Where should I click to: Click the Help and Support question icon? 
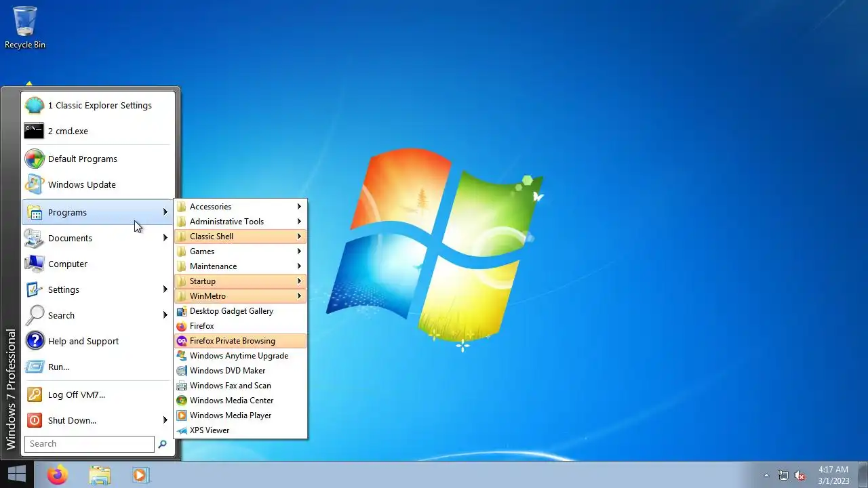[35, 341]
